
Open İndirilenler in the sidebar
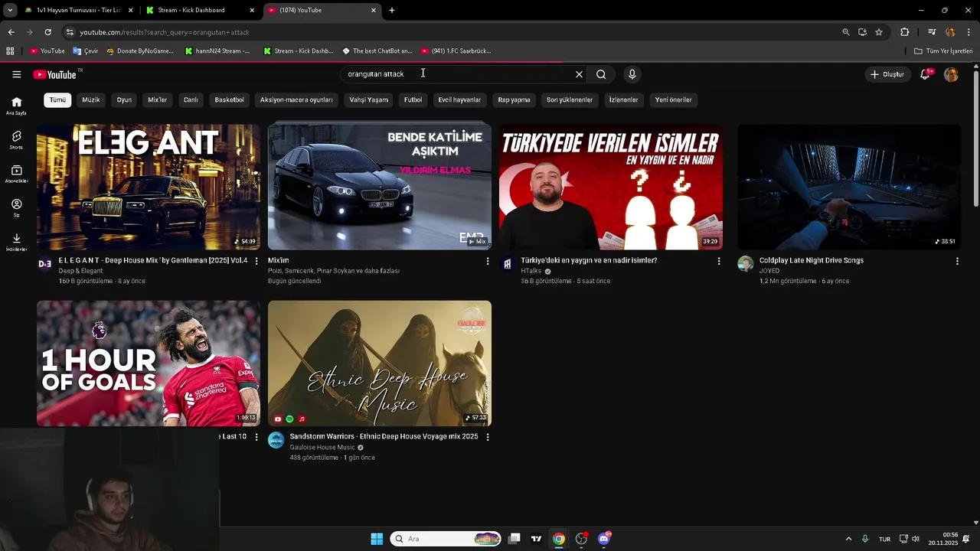(16, 243)
